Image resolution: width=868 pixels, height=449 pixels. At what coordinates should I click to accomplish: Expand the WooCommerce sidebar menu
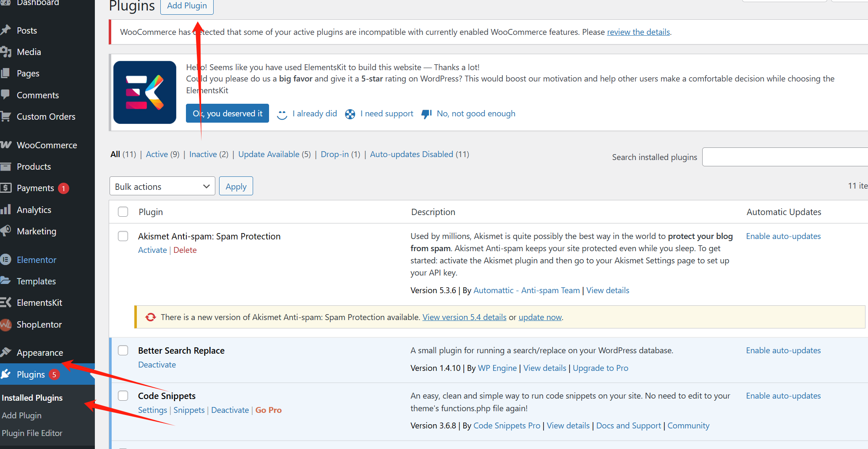click(x=47, y=145)
